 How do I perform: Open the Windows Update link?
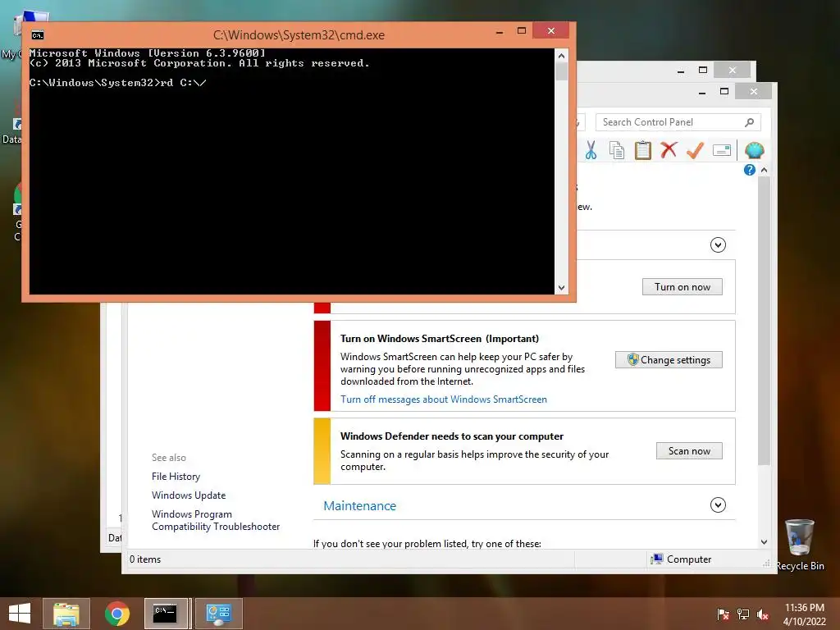click(189, 495)
